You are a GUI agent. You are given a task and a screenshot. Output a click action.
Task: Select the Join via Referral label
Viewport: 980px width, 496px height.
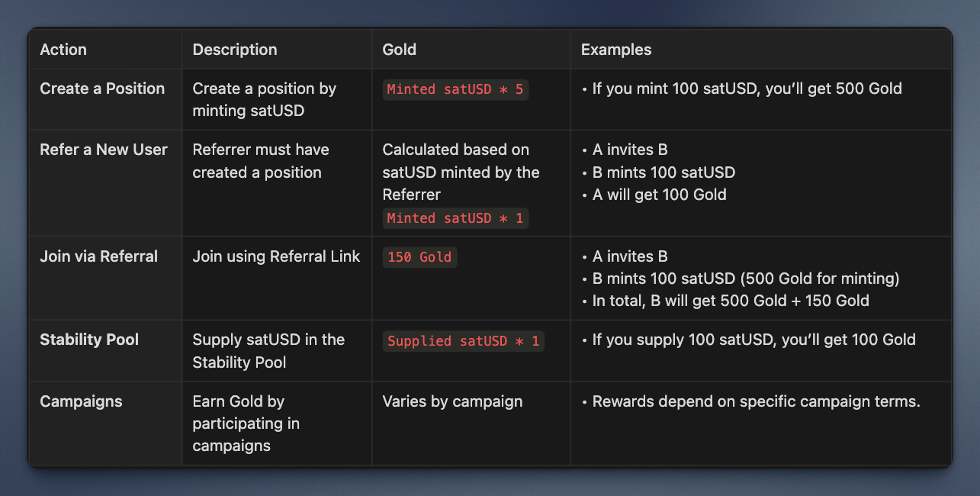(x=98, y=256)
